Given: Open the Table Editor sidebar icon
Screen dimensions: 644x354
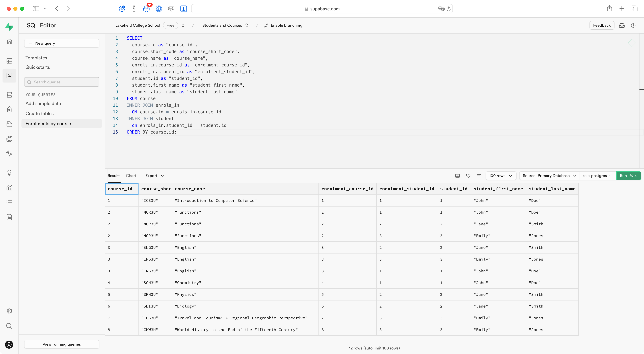Looking at the screenshot, I should [x=9, y=61].
